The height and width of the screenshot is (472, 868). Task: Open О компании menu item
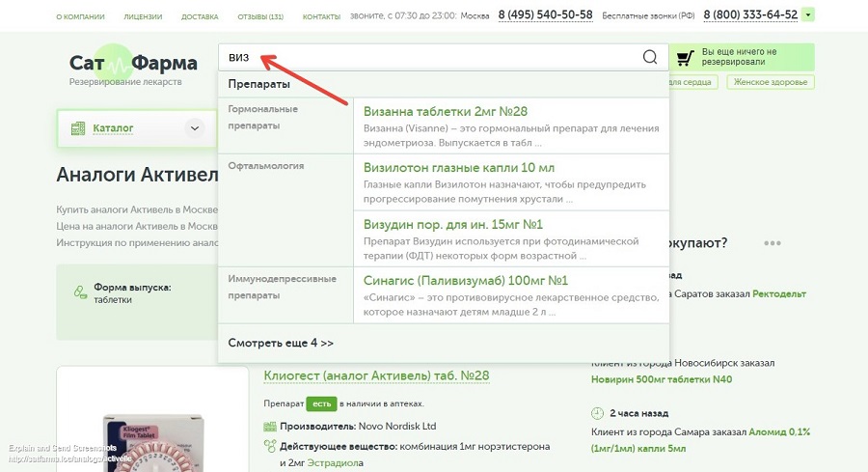80,16
